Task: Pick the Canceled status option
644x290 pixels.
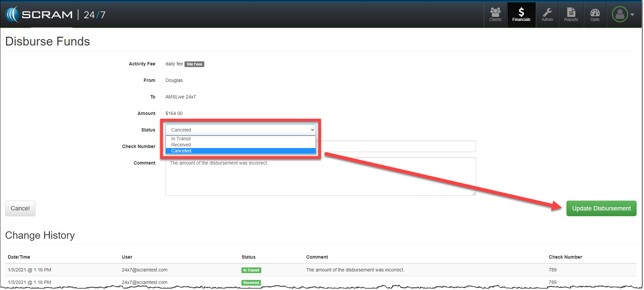Action: click(x=181, y=151)
